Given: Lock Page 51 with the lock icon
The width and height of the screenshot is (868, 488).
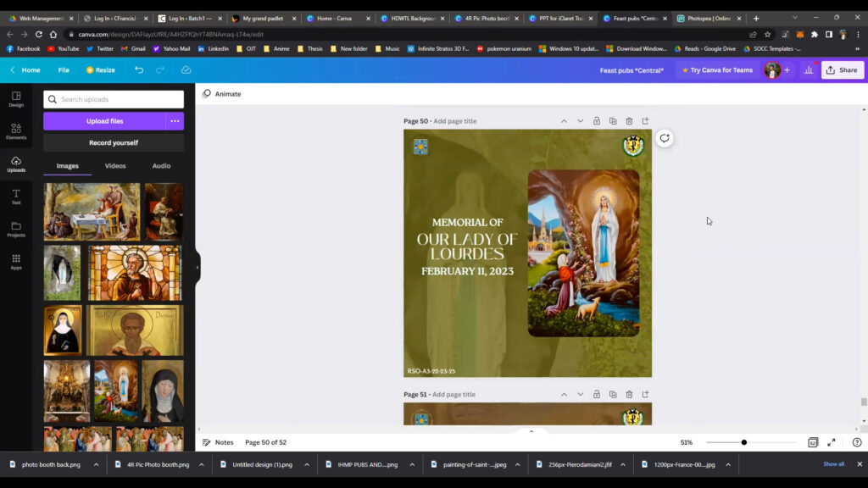Looking at the screenshot, I should click(x=596, y=395).
